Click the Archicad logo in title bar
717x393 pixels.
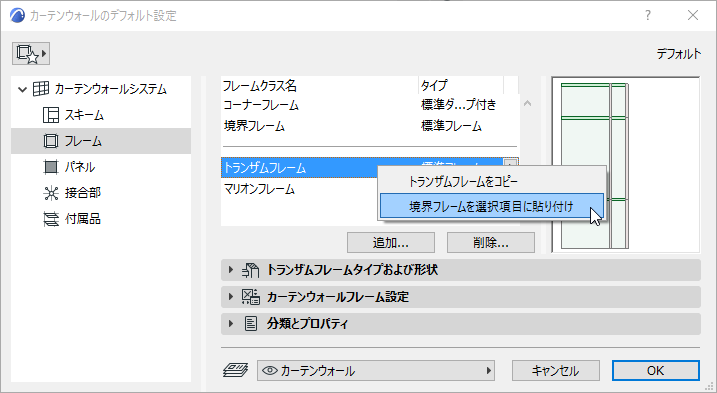(x=17, y=16)
